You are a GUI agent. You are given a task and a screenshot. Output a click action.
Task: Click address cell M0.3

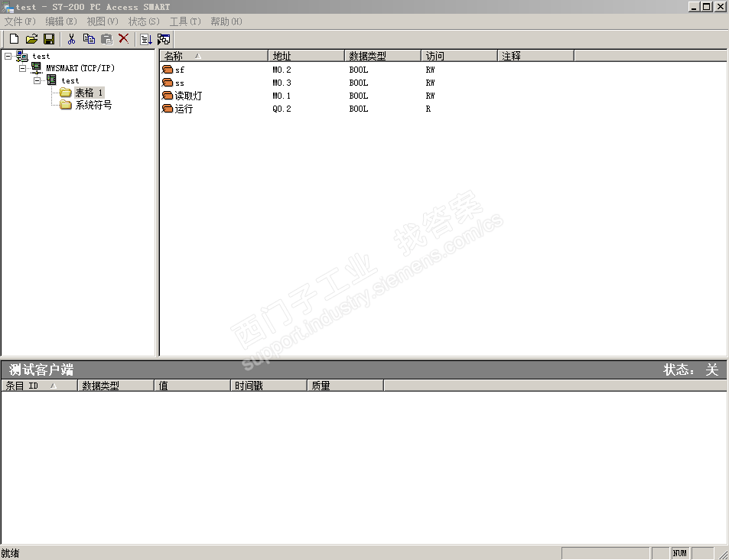click(x=282, y=83)
